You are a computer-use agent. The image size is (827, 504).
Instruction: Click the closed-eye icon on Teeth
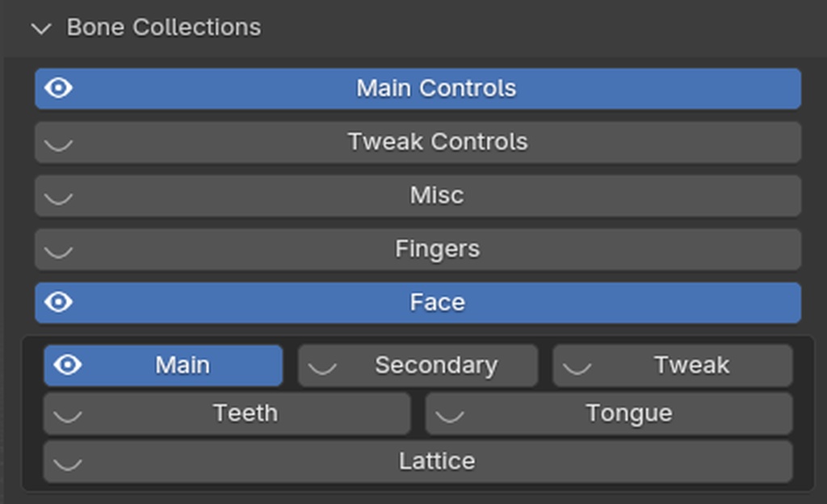pos(68,415)
